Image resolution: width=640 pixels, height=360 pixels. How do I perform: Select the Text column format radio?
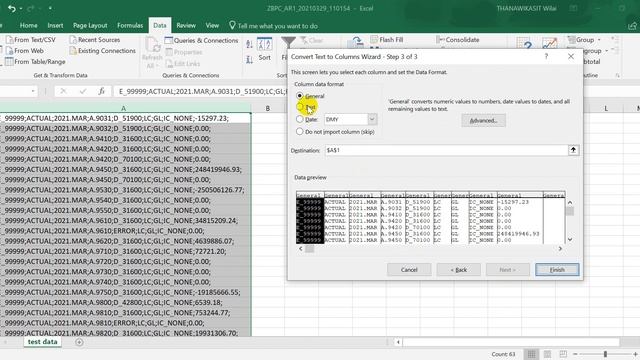click(300, 107)
